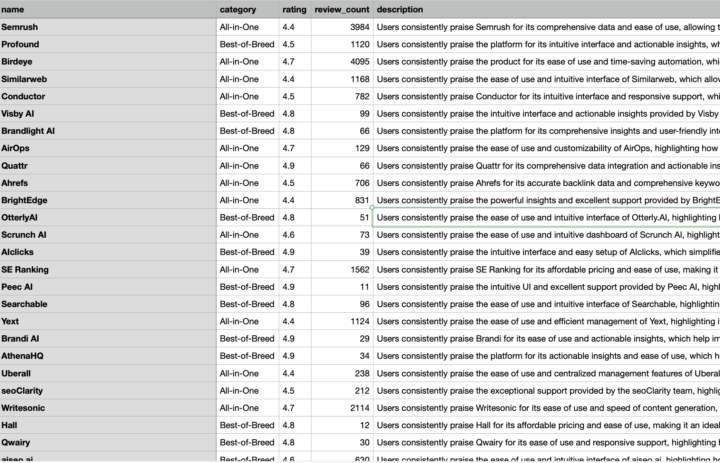Select the Semrush name cell
The image size is (720, 463).
coord(108,27)
